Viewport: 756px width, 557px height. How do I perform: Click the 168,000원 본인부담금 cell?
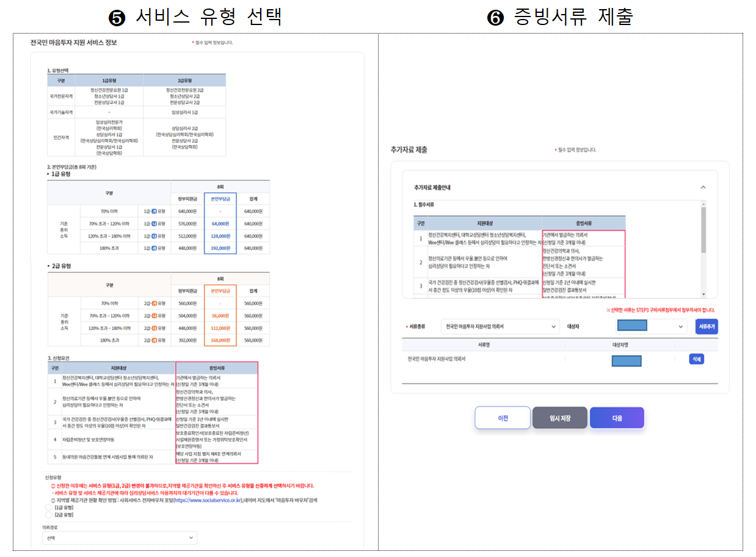(x=220, y=340)
